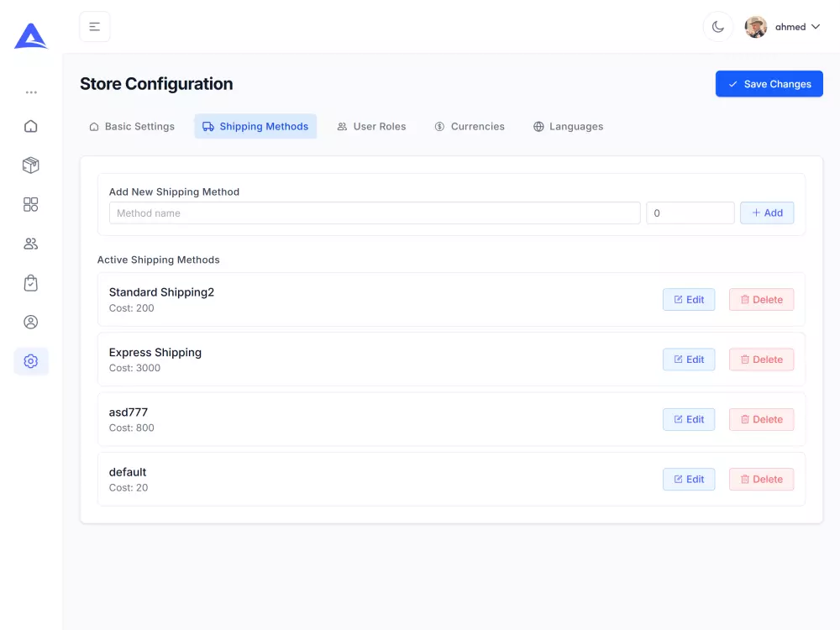Click the three-dots icon in sidebar
The height and width of the screenshot is (630, 840).
tap(31, 92)
